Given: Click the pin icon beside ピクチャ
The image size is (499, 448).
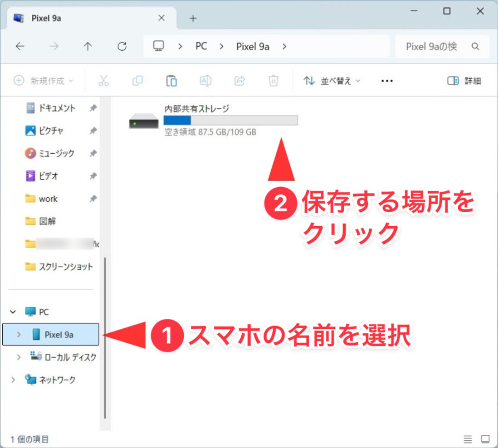Looking at the screenshot, I should [x=93, y=131].
